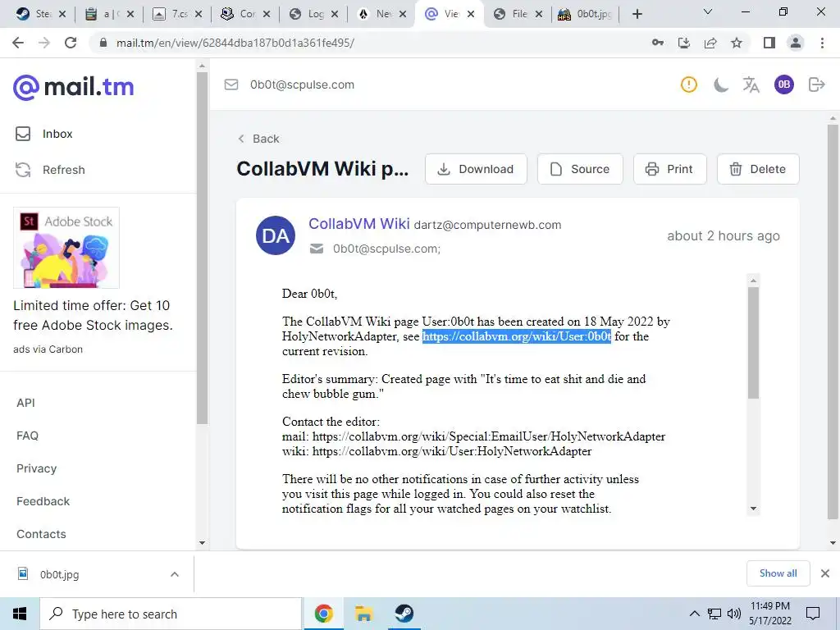This screenshot has height=630, width=840.
Task: Toggle dark mode moon icon
Action: [x=720, y=84]
